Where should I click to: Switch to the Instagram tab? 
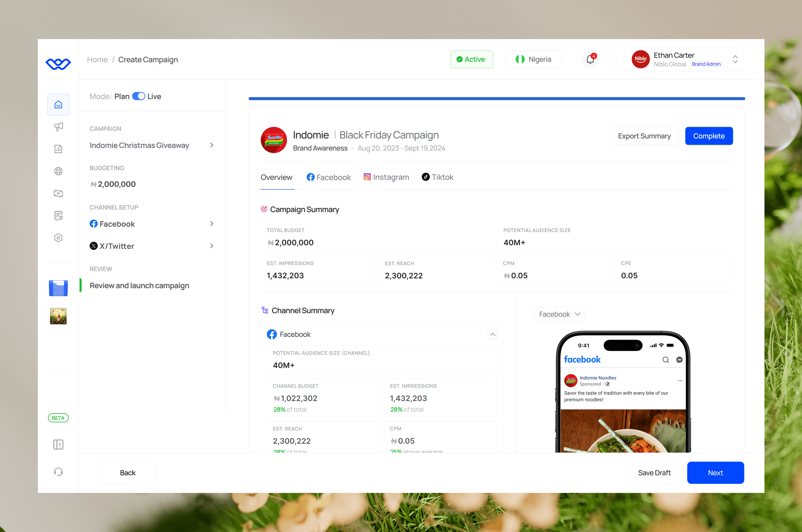pos(386,177)
